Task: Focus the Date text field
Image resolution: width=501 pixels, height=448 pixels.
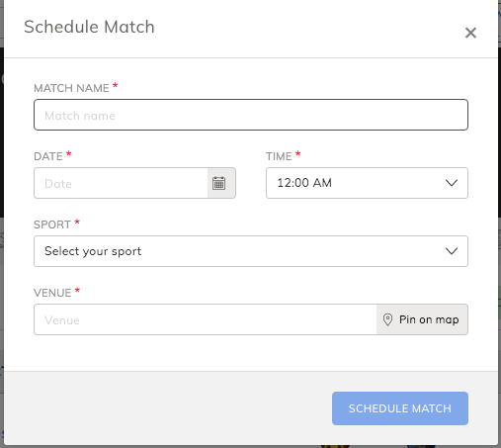Action: tap(121, 183)
